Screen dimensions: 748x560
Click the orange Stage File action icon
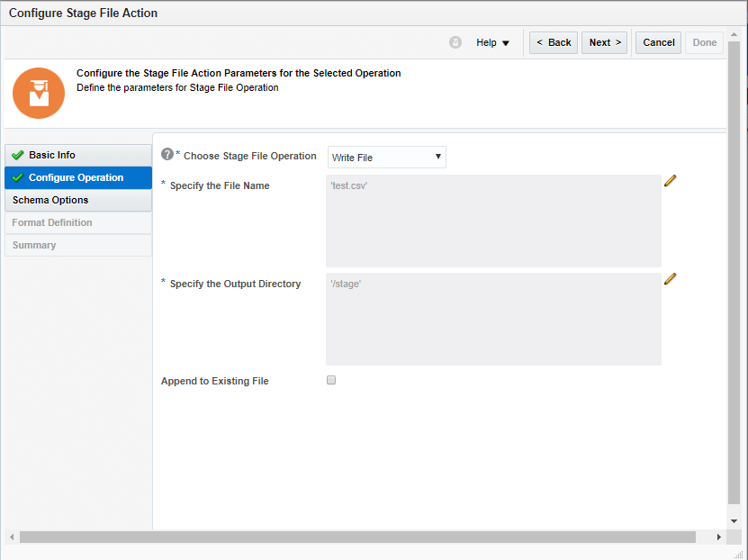[x=39, y=93]
